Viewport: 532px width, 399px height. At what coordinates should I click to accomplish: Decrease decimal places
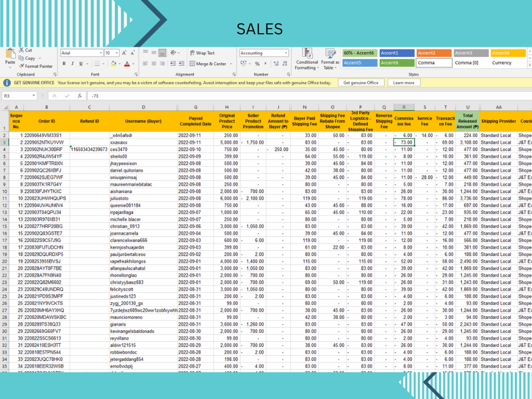[284, 63]
